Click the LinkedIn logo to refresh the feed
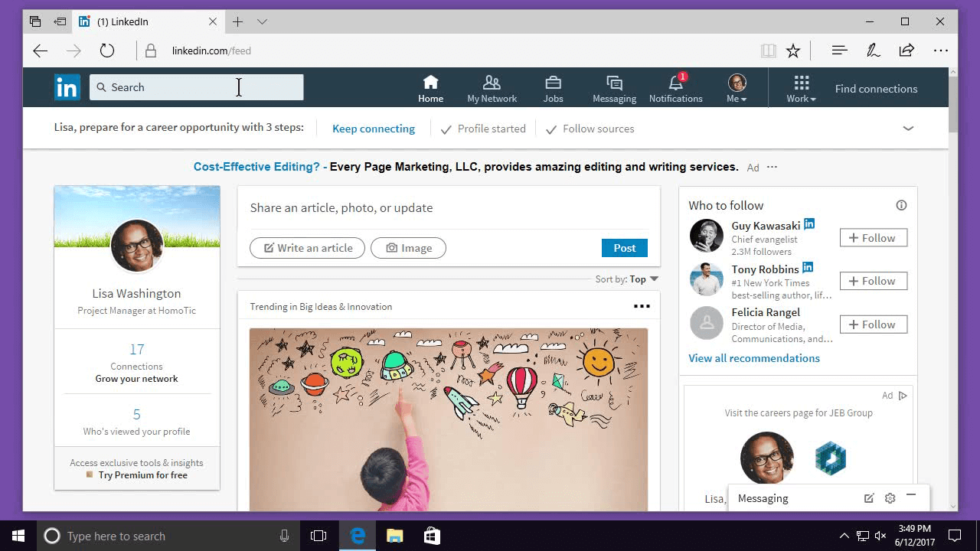The width and height of the screenshot is (980, 551). click(67, 86)
